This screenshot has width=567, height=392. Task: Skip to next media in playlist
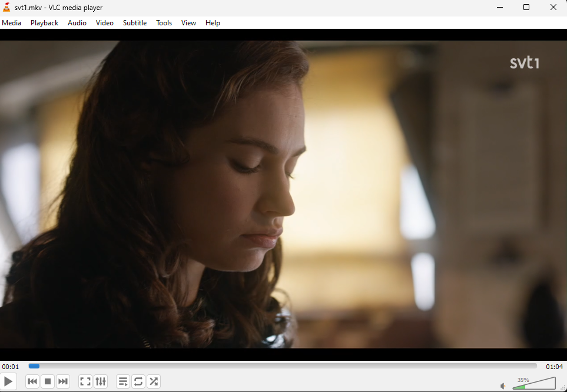(x=62, y=381)
